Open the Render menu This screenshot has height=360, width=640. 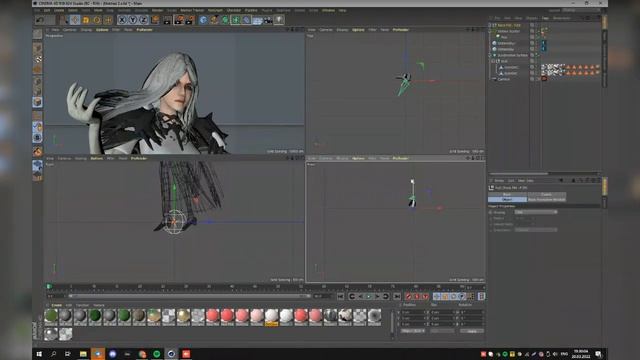tap(157, 10)
